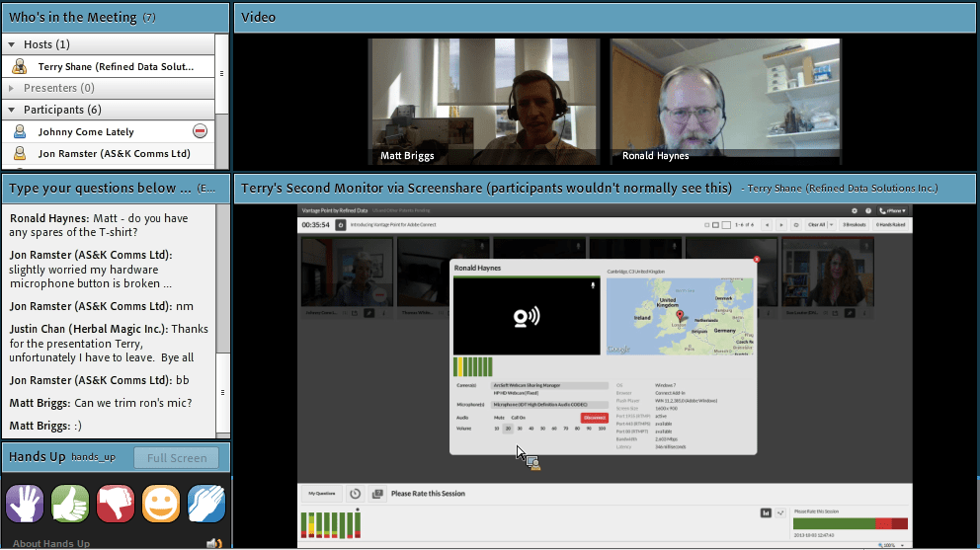Click the UK map in Ronald Haynes popup
Viewport: 980px width, 550px height.
click(680, 316)
